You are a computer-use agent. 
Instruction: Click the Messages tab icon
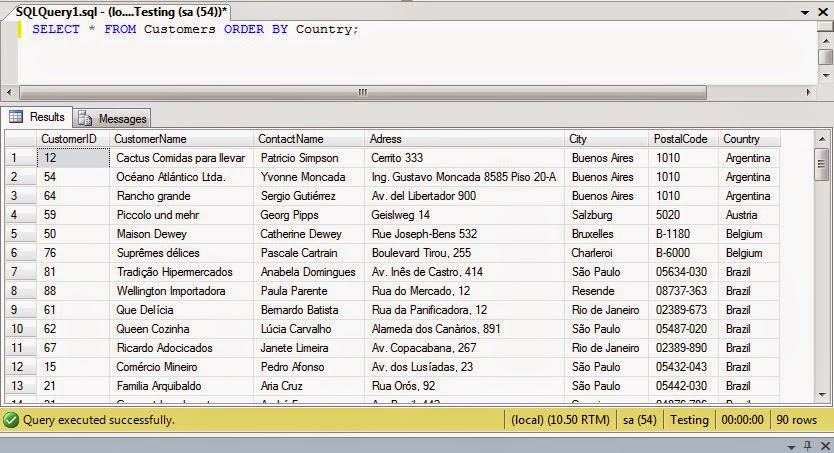click(x=85, y=118)
